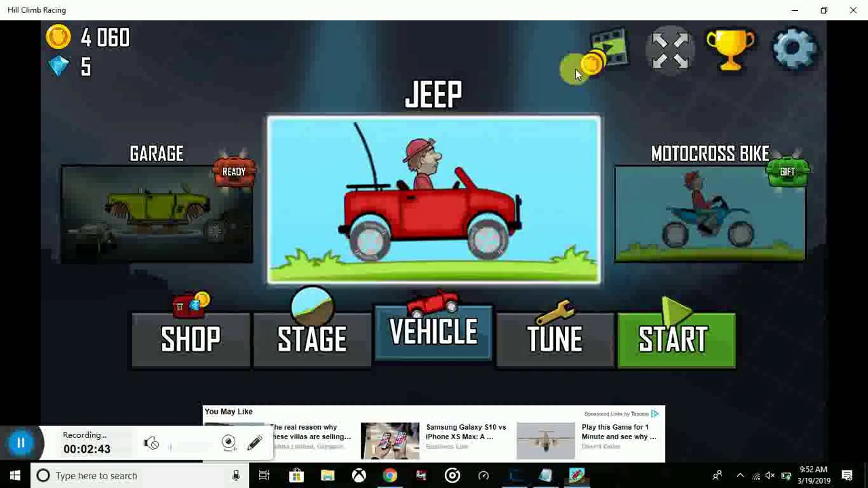Open the blue gear settings
This screenshot has height=488, width=868.
(794, 49)
